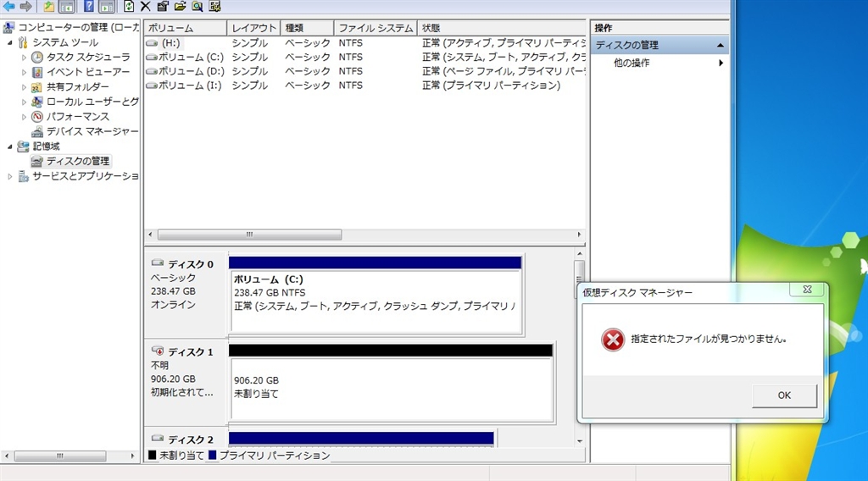Collapse the ディスクの管理 actions section arrow

[x=721, y=46]
